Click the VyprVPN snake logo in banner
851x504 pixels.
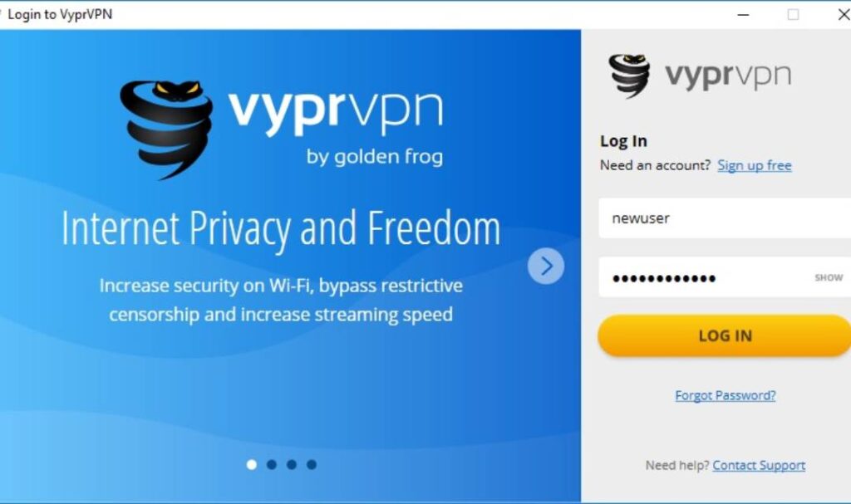(x=166, y=130)
